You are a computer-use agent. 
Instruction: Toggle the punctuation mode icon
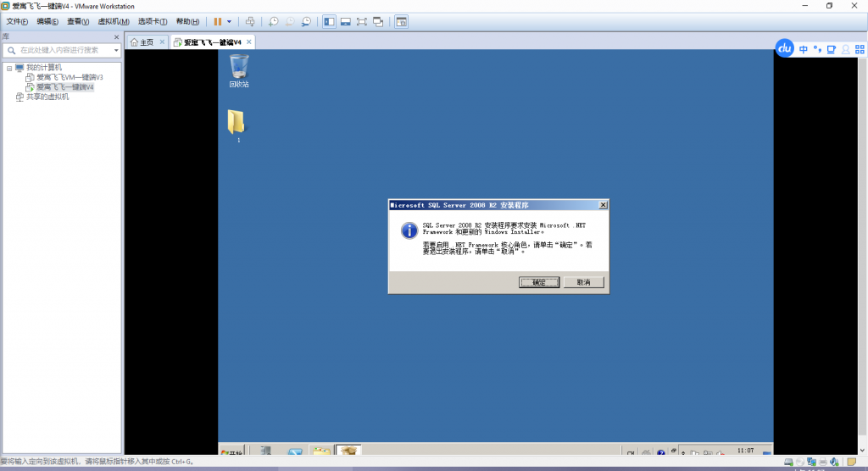tap(817, 49)
